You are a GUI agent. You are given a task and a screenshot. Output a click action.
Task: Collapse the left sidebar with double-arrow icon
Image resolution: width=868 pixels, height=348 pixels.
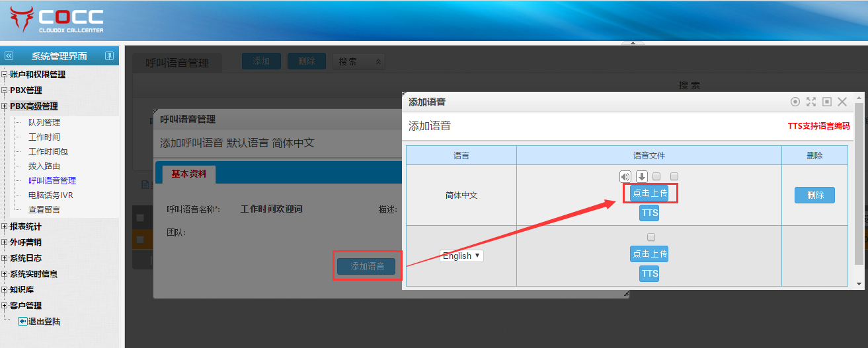pos(9,56)
